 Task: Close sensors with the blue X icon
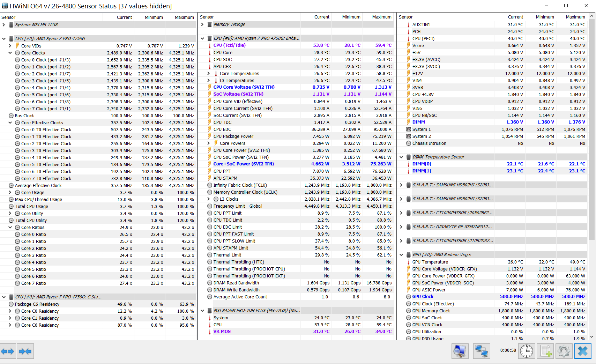click(583, 351)
